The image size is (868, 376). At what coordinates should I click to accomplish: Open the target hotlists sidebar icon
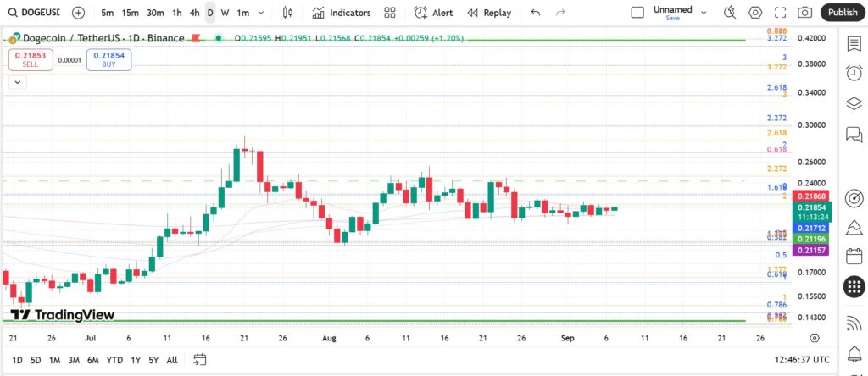(x=854, y=198)
